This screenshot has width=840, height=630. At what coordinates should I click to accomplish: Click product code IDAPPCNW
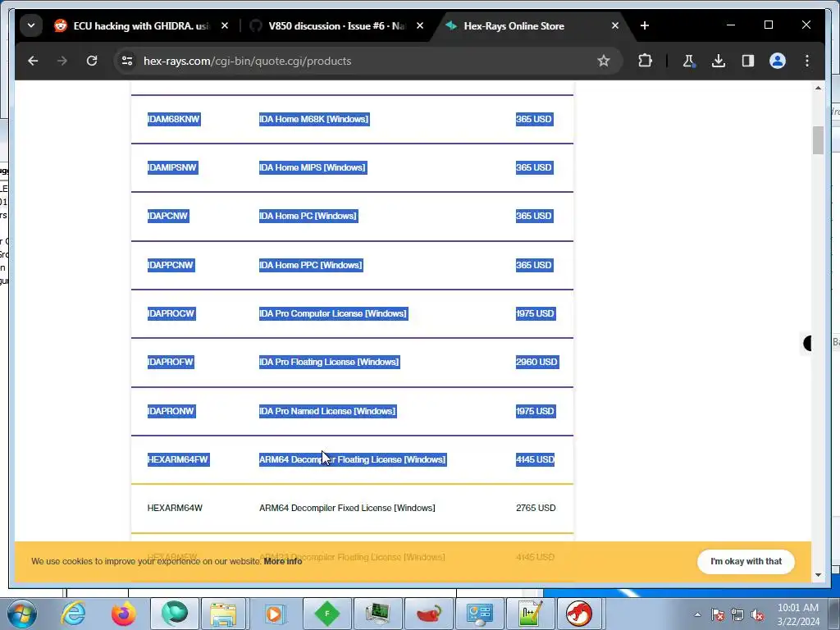(171, 265)
